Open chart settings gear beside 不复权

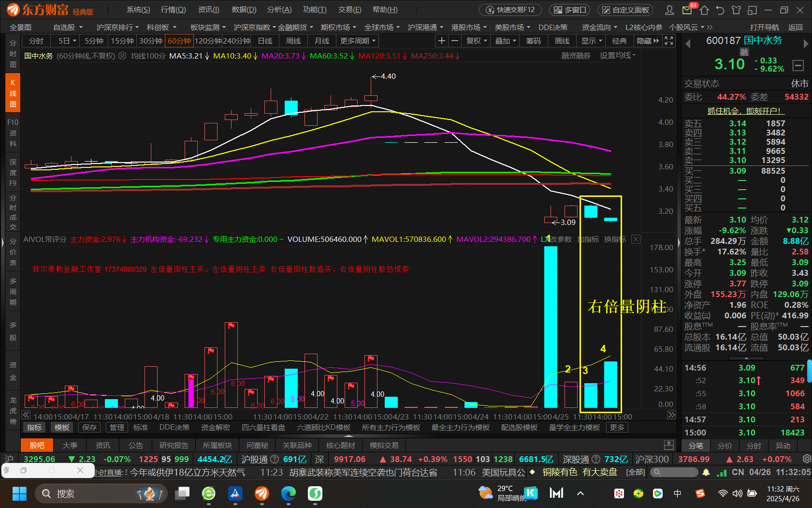[123, 56]
